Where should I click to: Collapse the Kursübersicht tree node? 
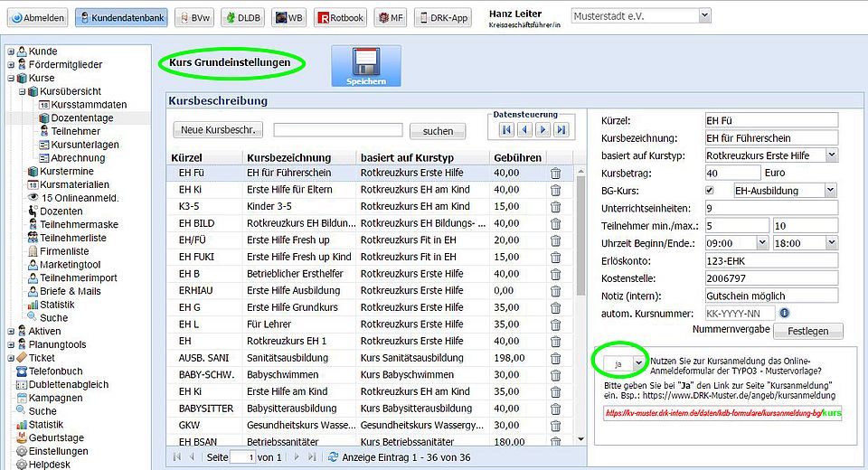click(22, 91)
